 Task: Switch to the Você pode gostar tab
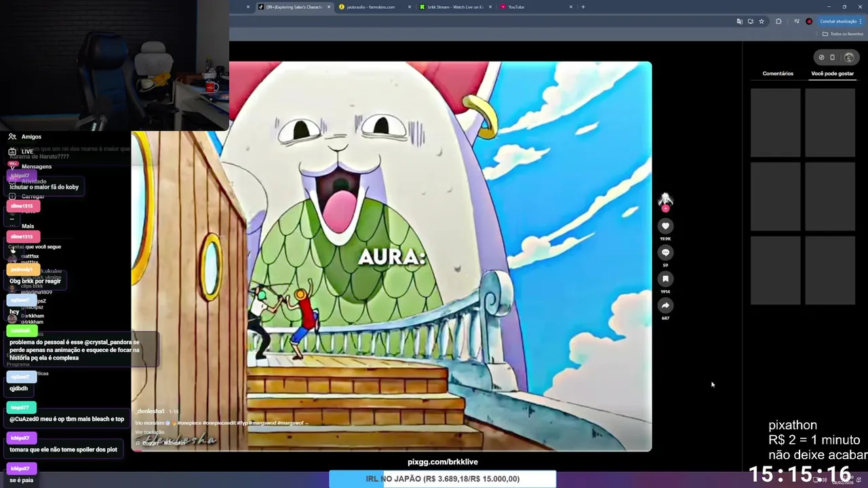(832, 73)
